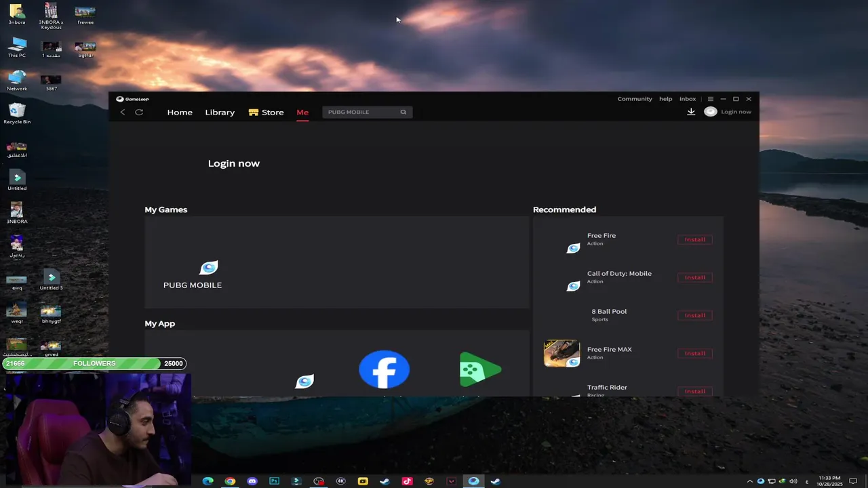868x488 pixels.
Task: Open the taskbar clock and date
Action: [x=829, y=481]
